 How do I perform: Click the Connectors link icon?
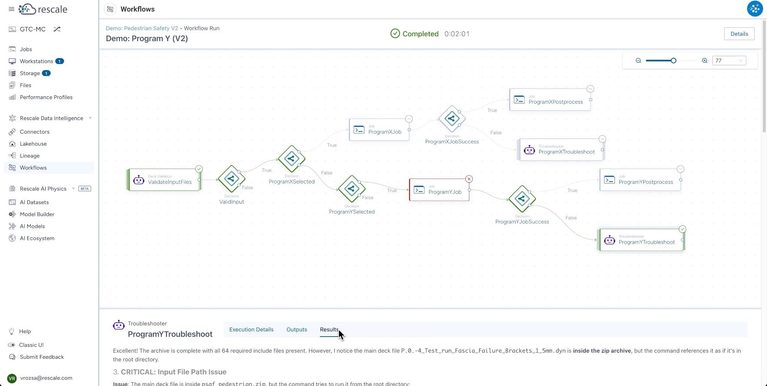[12, 132]
